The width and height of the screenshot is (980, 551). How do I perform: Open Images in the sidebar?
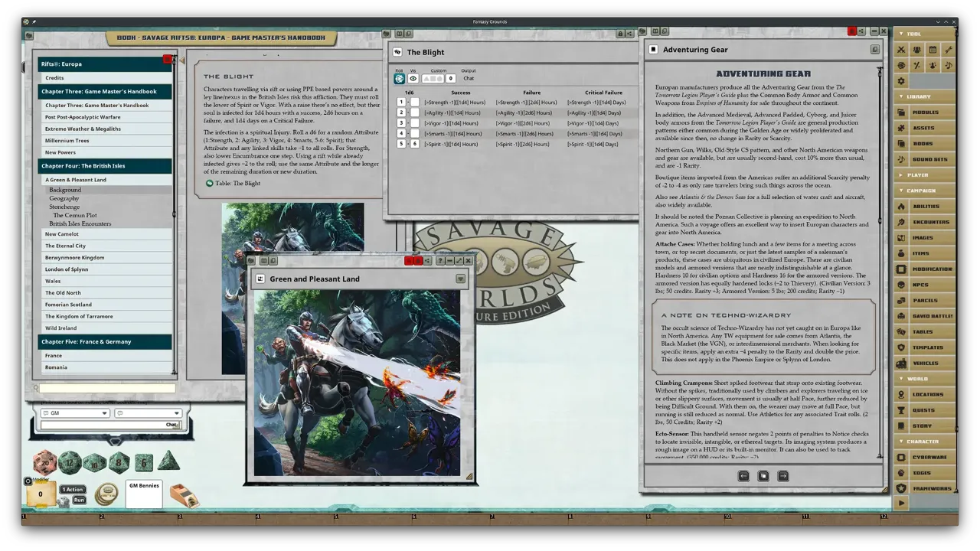(924, 238)
